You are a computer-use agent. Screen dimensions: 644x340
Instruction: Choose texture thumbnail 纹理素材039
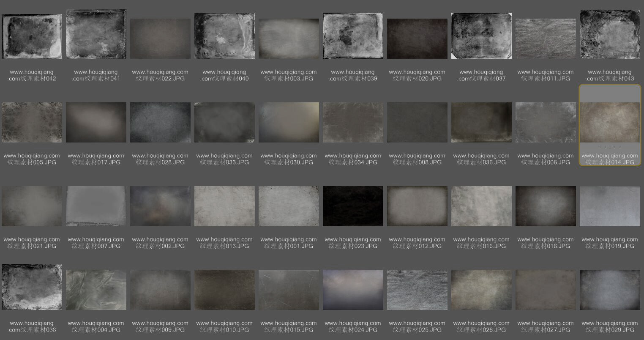pyautogui.click(x=353, y=36)
